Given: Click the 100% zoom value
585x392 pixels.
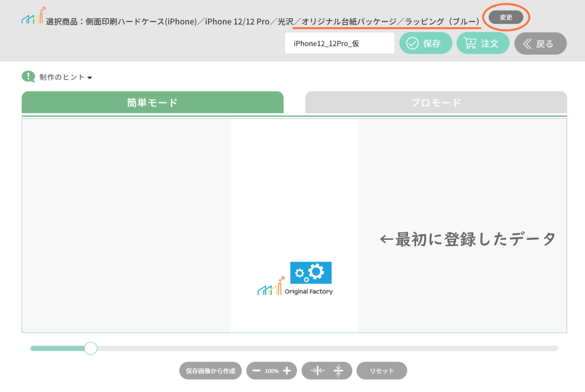Looking at the screenshot, I should pos(271,371).
